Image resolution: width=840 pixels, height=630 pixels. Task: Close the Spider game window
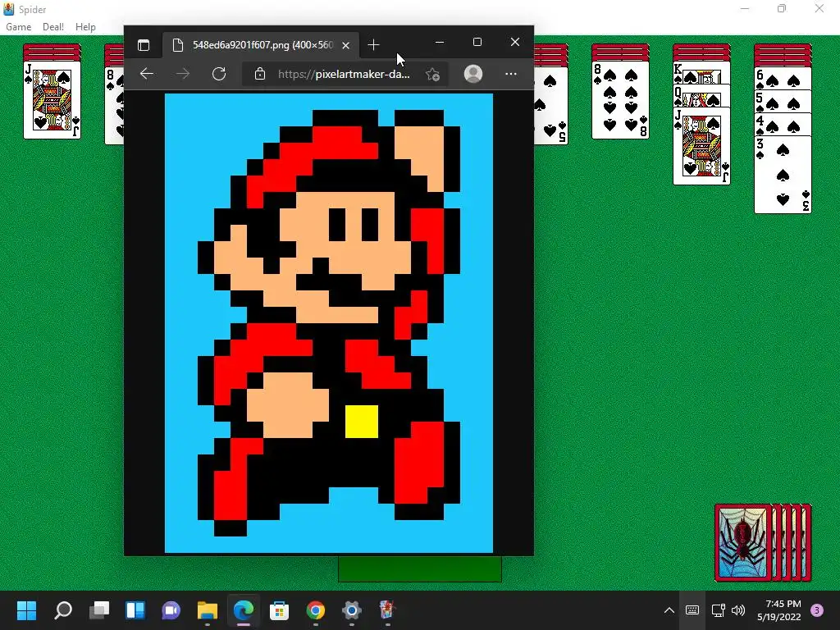coord(819,8)
